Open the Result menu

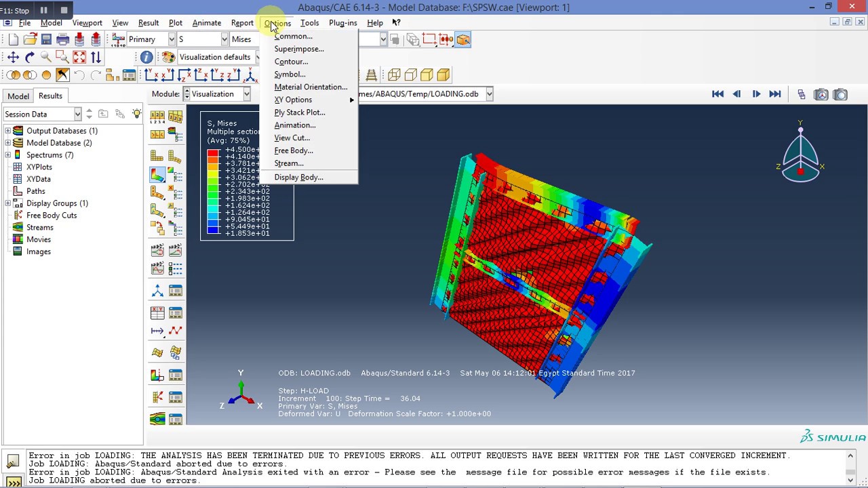pyautogui.click(x=149, y=23)
